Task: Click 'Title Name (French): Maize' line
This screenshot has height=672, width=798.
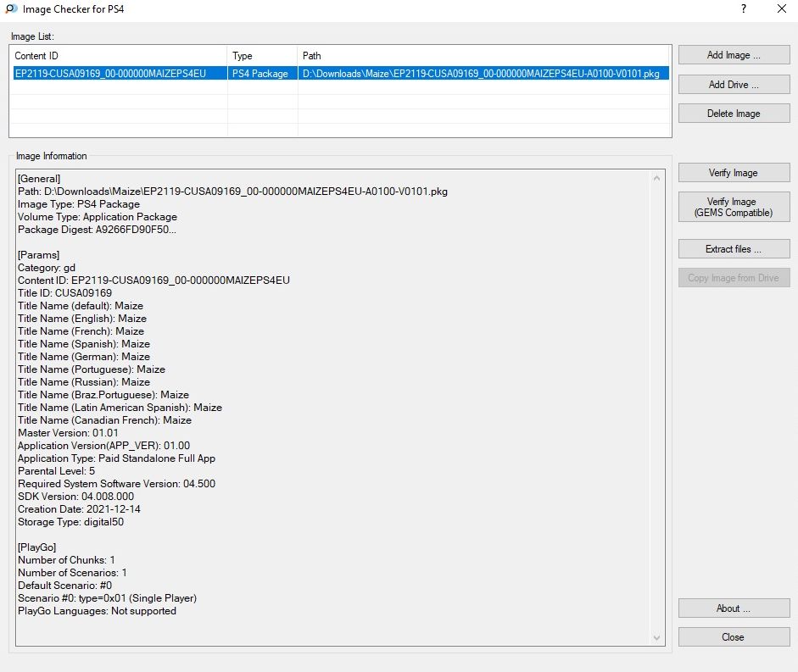Action: click(x=81, y=331)
